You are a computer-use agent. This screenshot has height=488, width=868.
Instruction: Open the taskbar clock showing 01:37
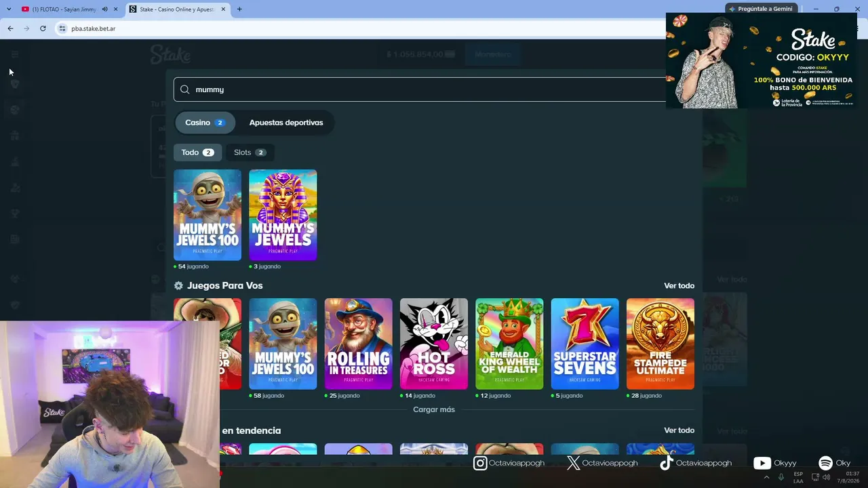[x=848, y=477]
